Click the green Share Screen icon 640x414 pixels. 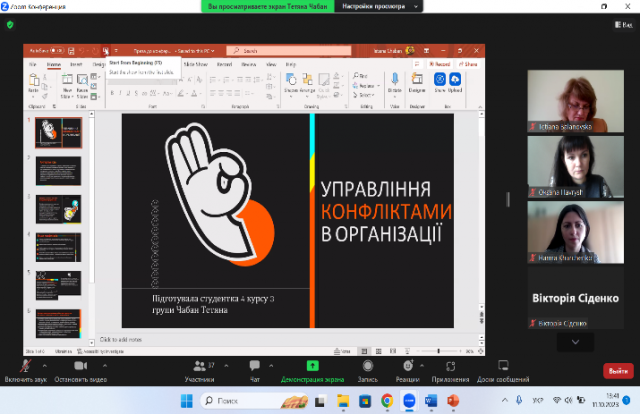click(x=312, y=366)
